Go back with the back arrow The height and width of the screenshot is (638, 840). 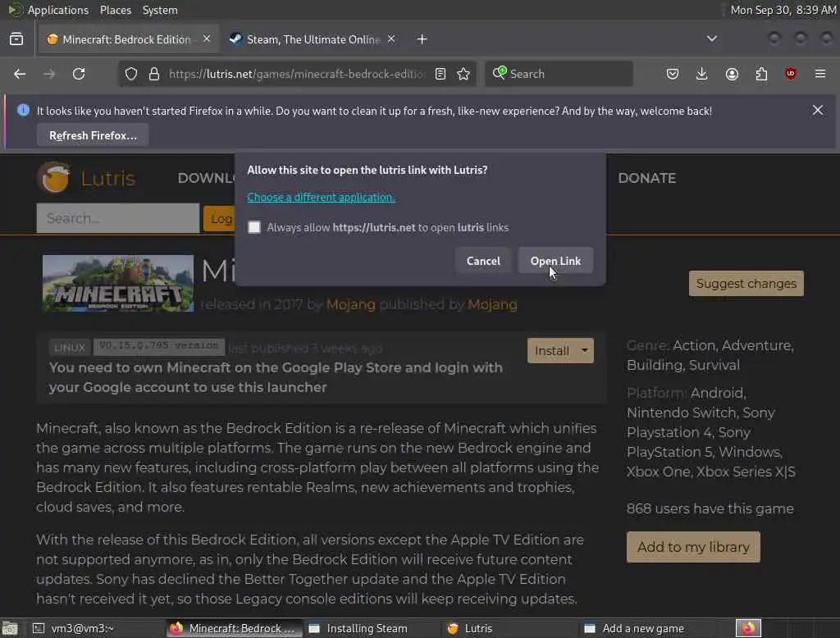20,74
